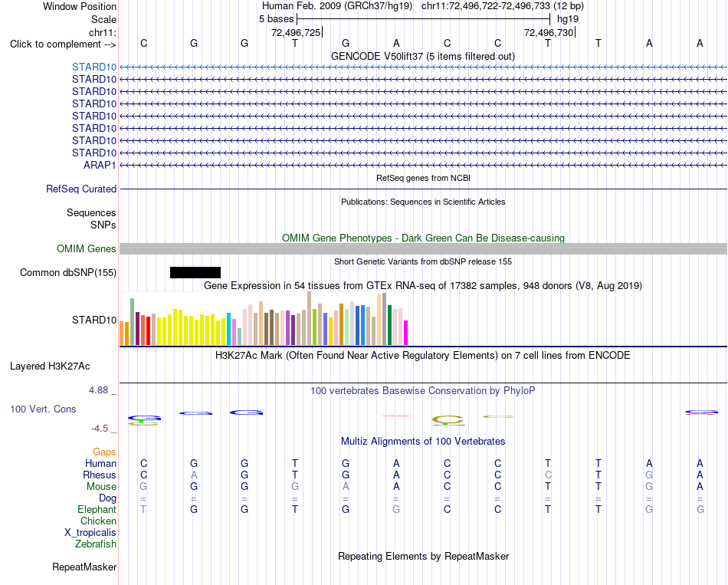Click the -4.5 conservation scale minimum
The width and height of the screenshot is (728, 585).
(x=100, y=429)
